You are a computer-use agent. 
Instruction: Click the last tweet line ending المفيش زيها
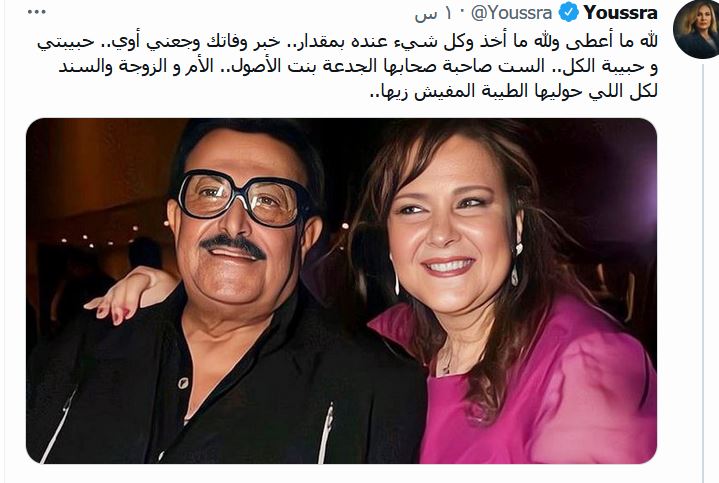click(513, 91)
